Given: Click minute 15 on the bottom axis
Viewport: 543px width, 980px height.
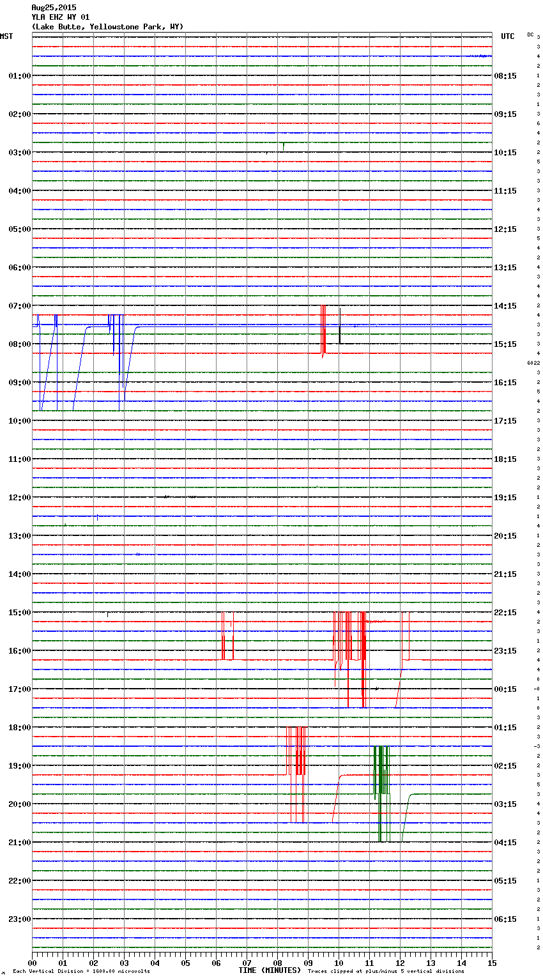Looking at the screenshot, I should 492,963.
